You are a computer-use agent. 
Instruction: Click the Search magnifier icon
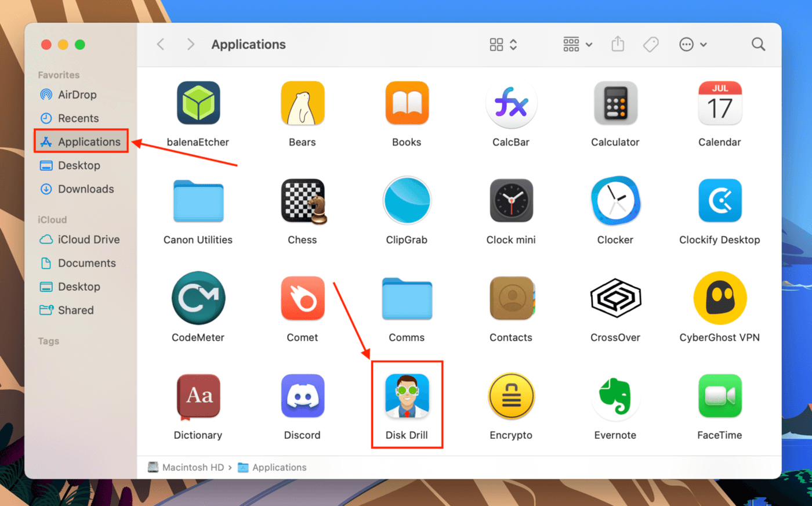point(758,44)
